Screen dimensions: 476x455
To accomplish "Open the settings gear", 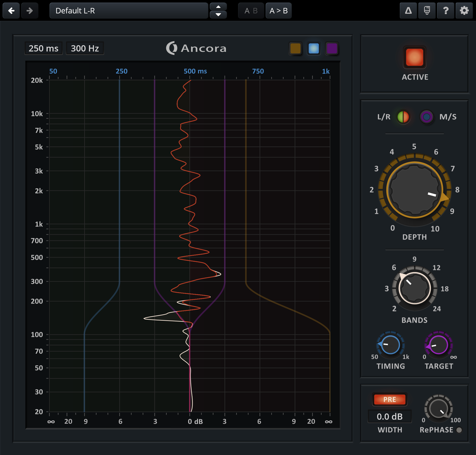I will (x=464, y=11).
